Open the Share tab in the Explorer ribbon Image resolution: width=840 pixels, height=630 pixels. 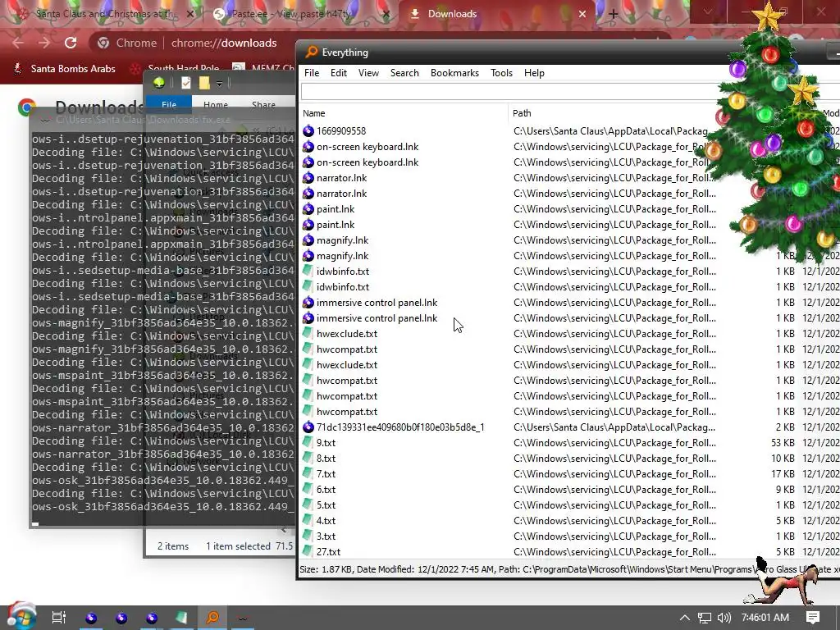tap(263, 104)
